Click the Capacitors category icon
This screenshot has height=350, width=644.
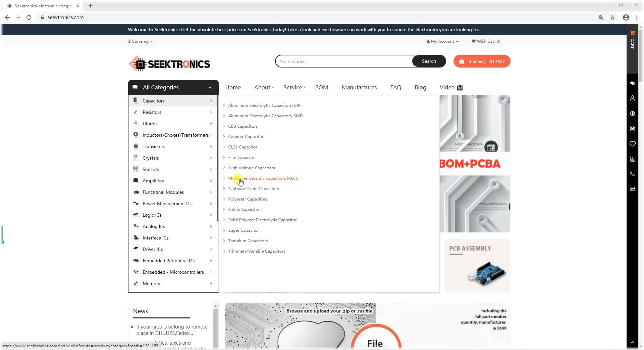[136, 100]
